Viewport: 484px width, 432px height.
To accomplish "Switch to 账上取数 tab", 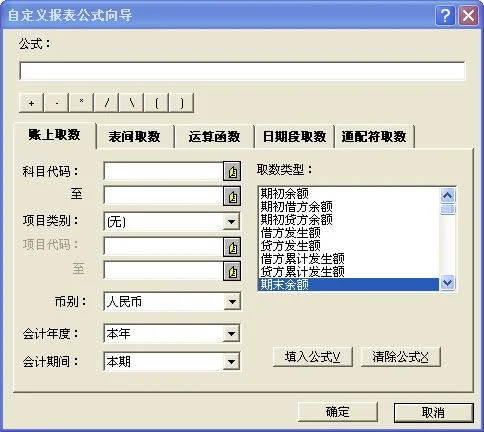I will tap(54, 135).
